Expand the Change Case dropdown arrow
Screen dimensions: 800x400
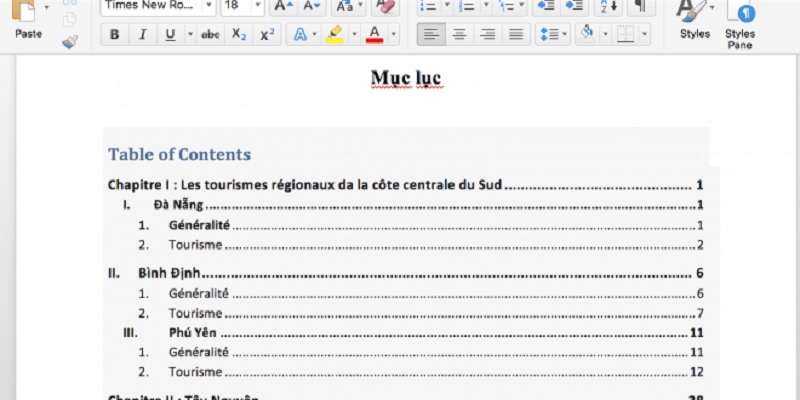[x=361, y=6]
